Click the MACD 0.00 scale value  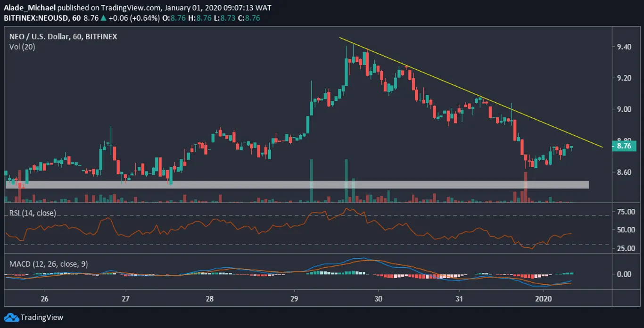click(x=624, y=274)
